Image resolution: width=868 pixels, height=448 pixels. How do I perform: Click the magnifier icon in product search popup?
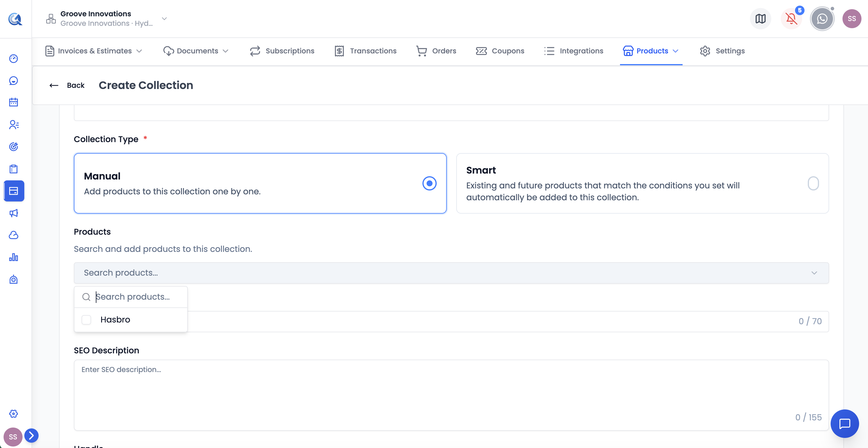[x=86, y=297]
